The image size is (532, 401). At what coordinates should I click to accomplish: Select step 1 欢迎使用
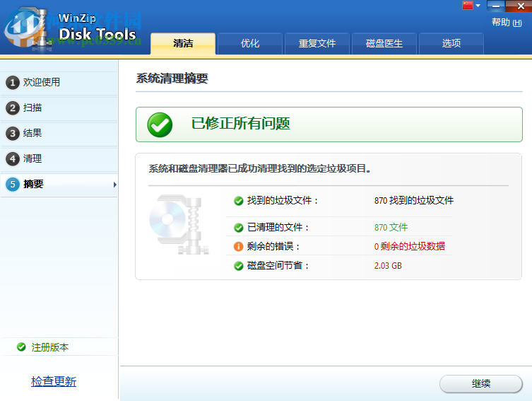coord(59,82)
